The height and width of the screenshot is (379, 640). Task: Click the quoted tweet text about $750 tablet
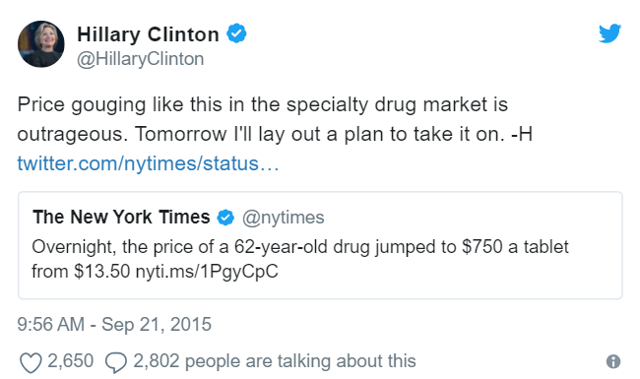[300, 259]
